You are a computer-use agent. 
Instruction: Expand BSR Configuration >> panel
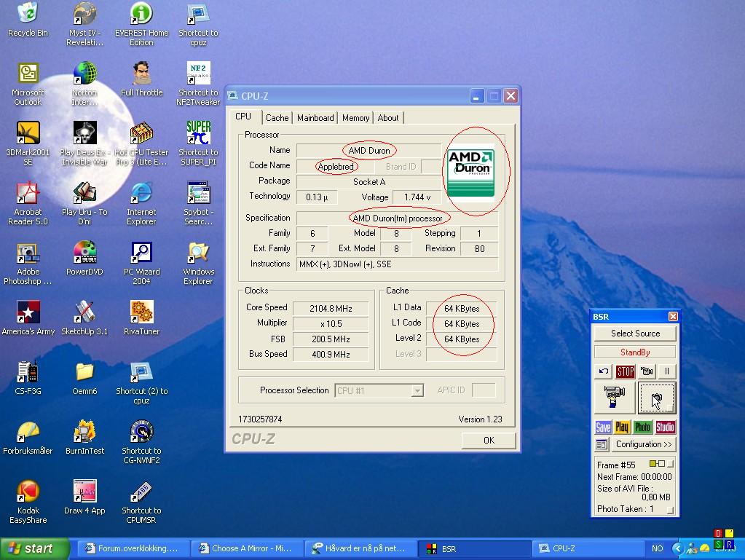pos(643,445)
